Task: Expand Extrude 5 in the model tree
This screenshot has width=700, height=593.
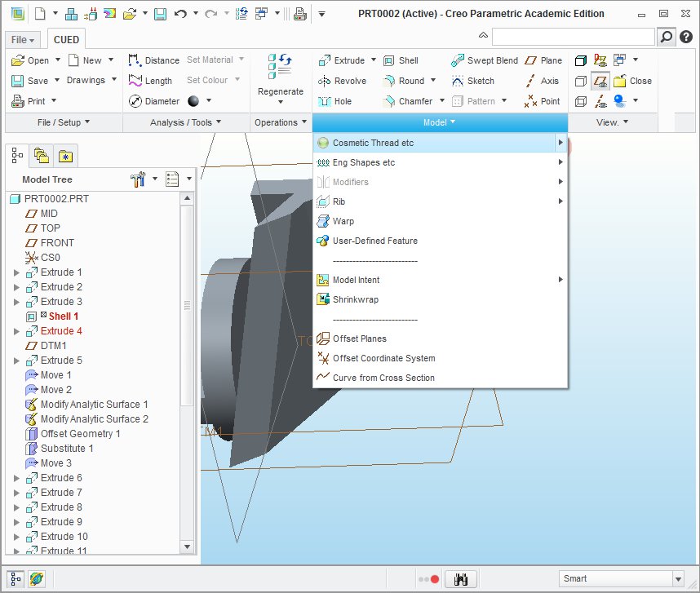Action: pos(16,361)
